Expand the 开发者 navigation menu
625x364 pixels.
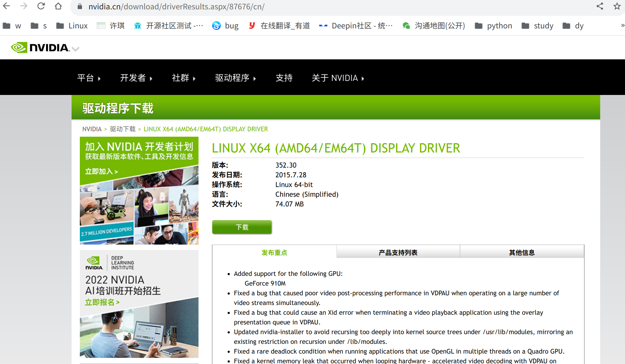tap(136, 78)
